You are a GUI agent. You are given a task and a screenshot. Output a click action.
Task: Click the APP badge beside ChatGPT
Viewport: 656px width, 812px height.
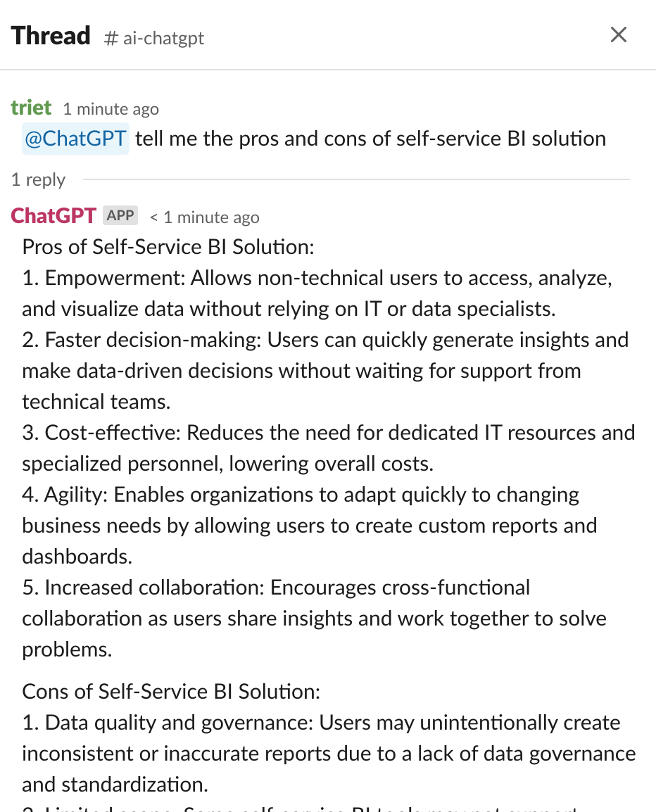click(120, 215)
